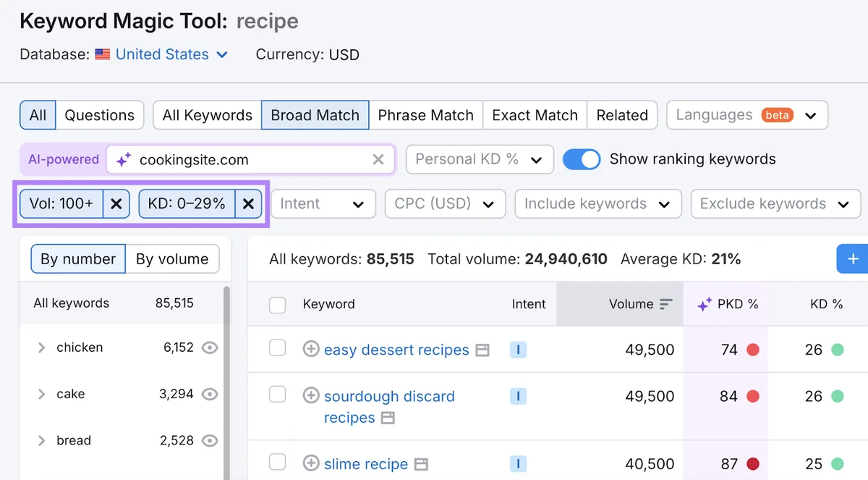
Task: Check the easy dessert recipes row checkbox
Action: (x=277, y=349)
